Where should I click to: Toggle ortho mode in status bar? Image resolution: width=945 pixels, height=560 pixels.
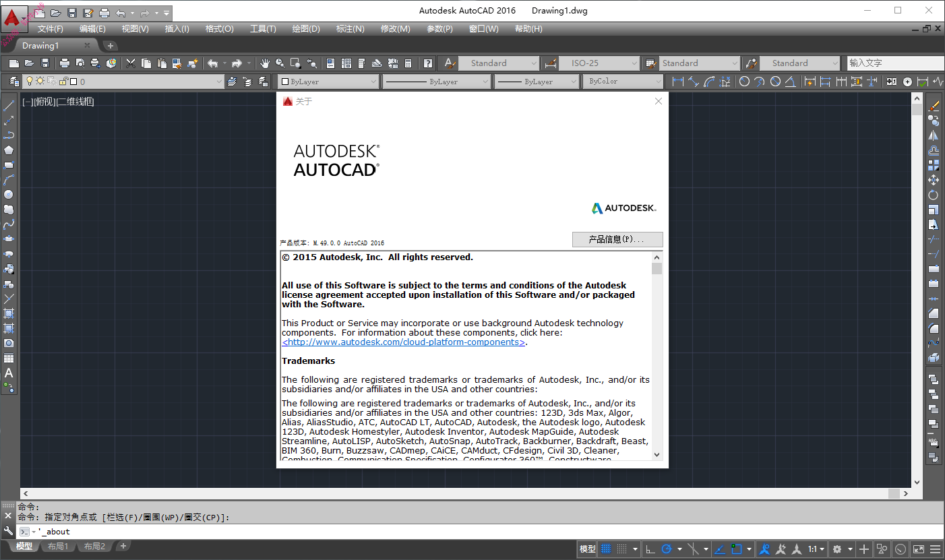[x=650, y=549]
